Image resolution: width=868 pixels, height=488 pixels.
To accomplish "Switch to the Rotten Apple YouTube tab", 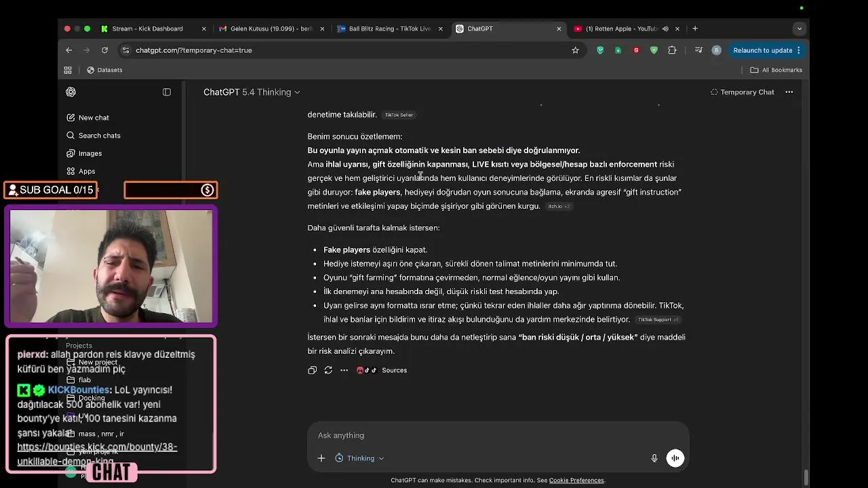I will (x=622, y=28).
